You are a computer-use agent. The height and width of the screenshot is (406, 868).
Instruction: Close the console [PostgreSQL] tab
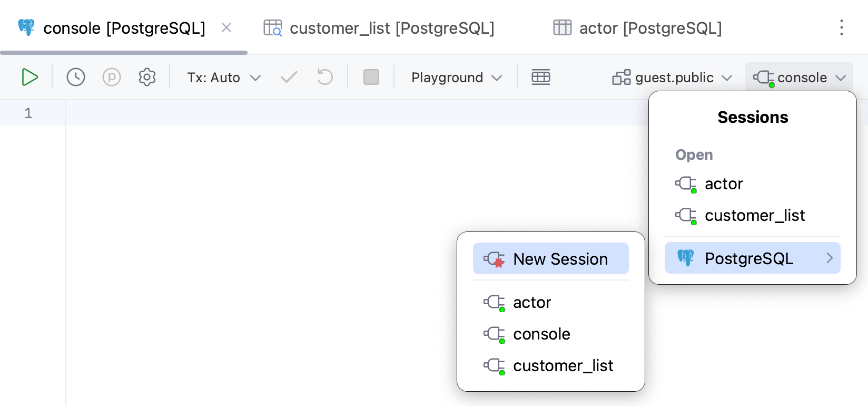[226, 28]
